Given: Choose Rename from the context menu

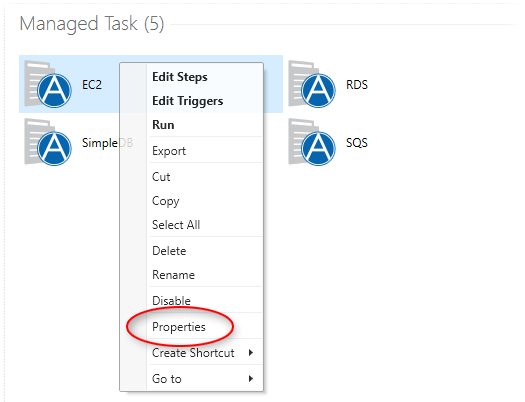Looking at the screenshot, I should tap(173, 275).
